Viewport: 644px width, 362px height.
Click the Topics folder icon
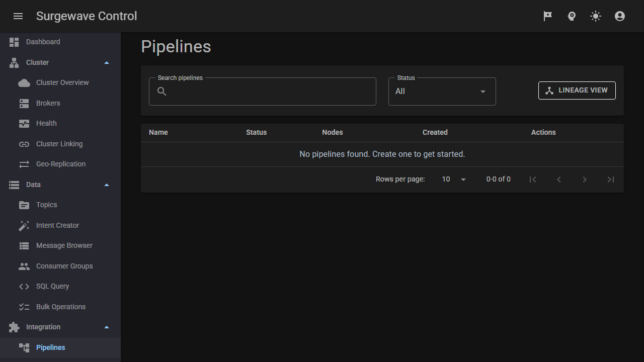(x=24, y=205)
